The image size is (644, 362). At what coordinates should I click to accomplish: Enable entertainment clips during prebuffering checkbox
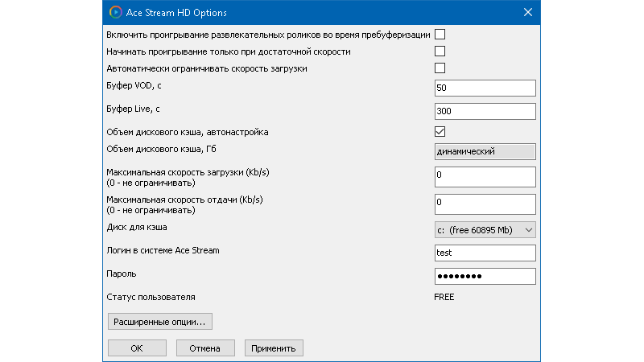(440, 35)
